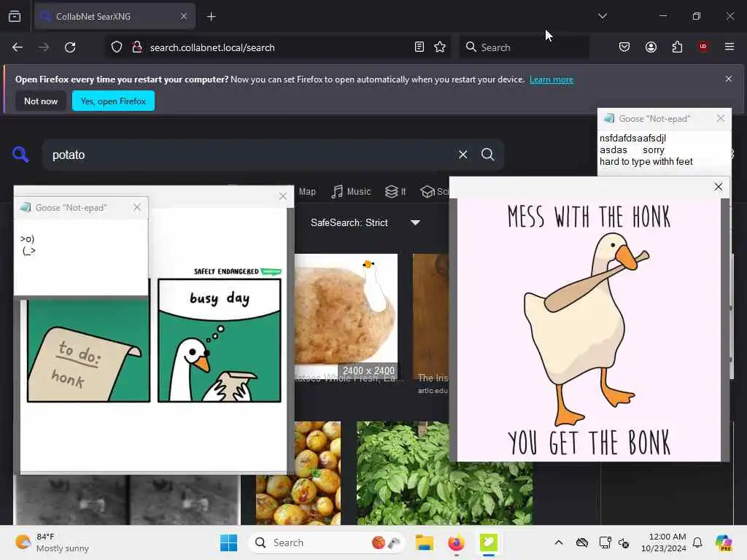Click the ASCII goose notepad text
This screenshot has width=747, height=560.
pyautogui.click(x=28, y=245)
